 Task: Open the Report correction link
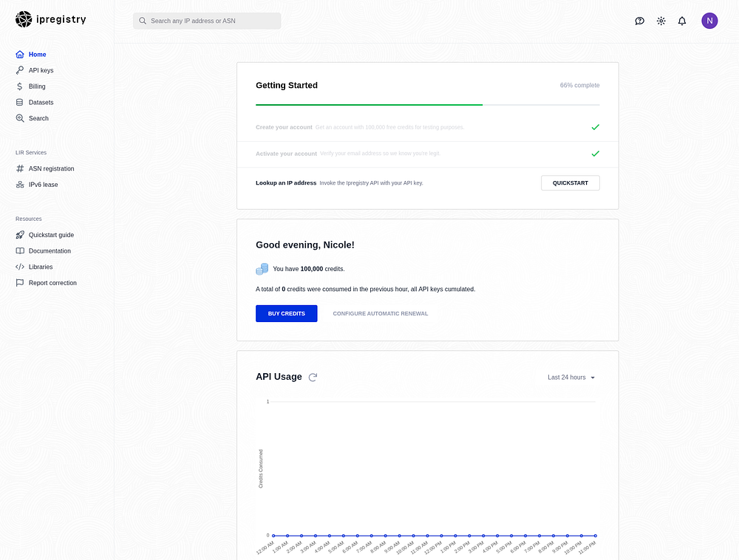point(52,283)
